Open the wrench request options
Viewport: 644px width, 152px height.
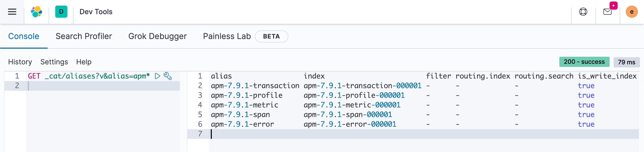coord(168,76)
